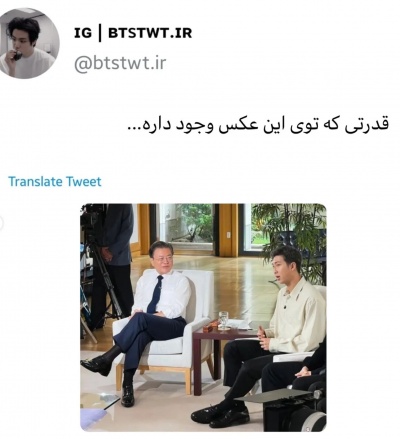Open the profile avatar picture
Image resolution: width=400 pixels, height=439 pixels.
point(27,43)
